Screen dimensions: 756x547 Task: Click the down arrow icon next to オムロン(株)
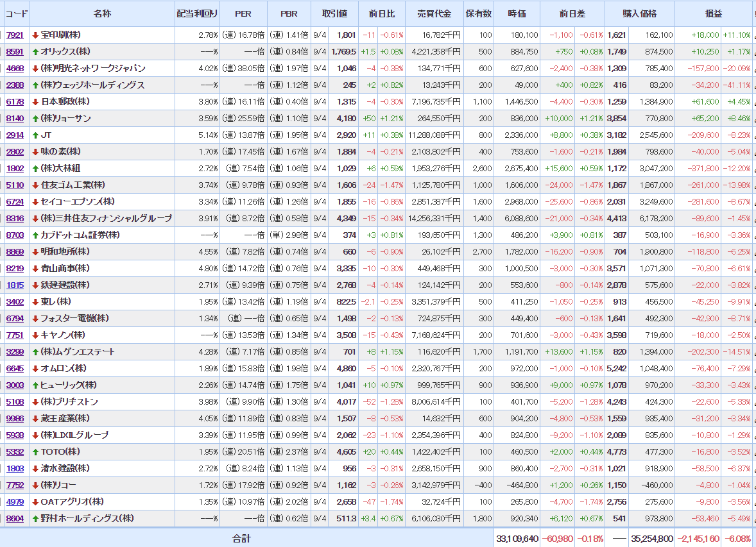35,369
